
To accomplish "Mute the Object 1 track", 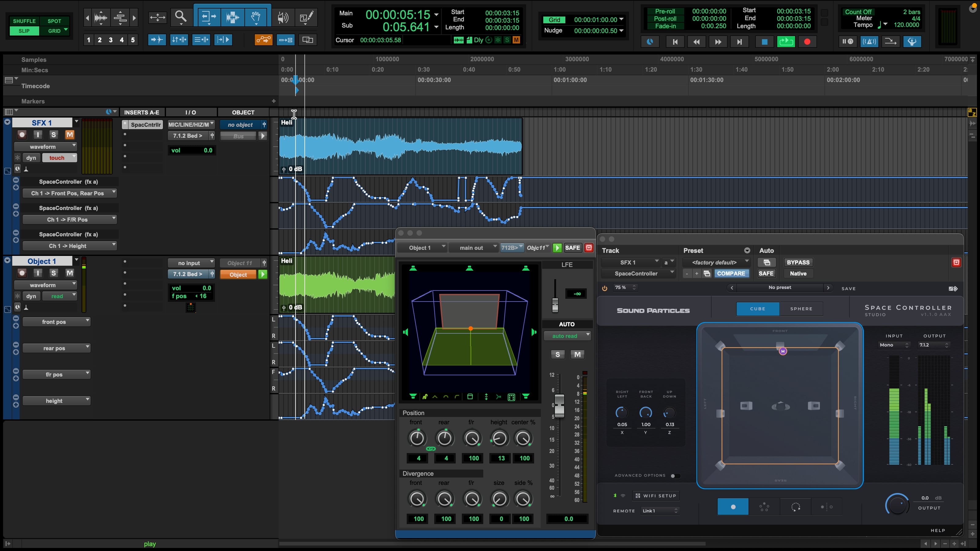I will 70,273.
